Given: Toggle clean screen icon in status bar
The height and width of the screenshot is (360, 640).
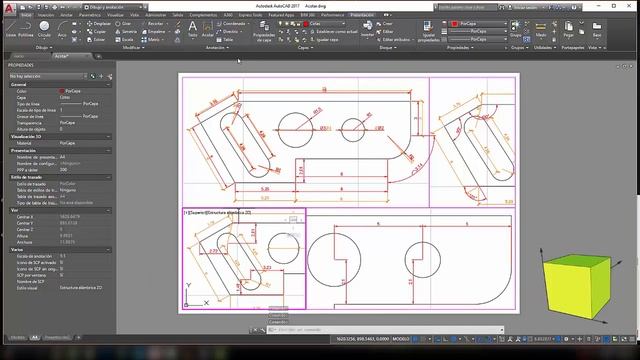Looking at the screenshot, I should click(x=624, y=339).
